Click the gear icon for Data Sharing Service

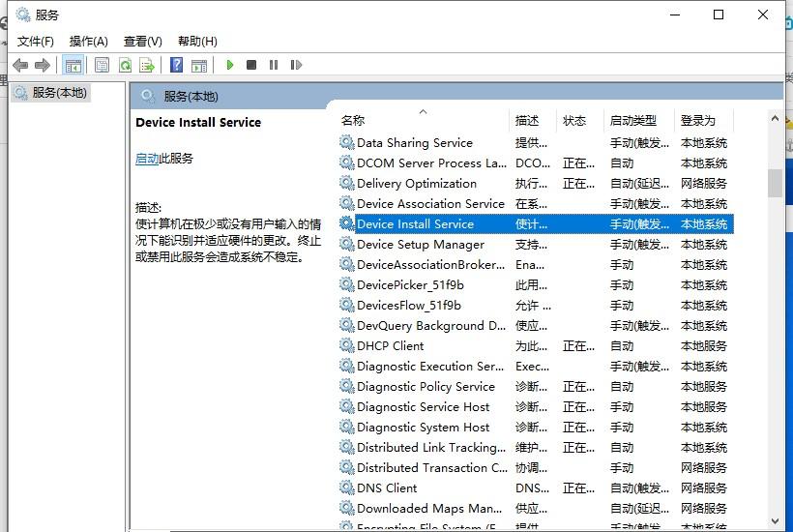(346, 142)
